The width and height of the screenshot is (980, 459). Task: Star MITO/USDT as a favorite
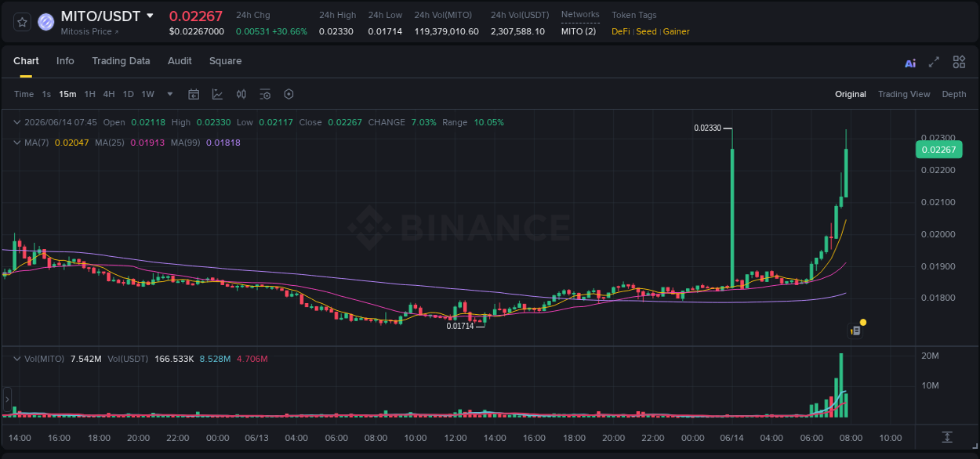(23, 22)
